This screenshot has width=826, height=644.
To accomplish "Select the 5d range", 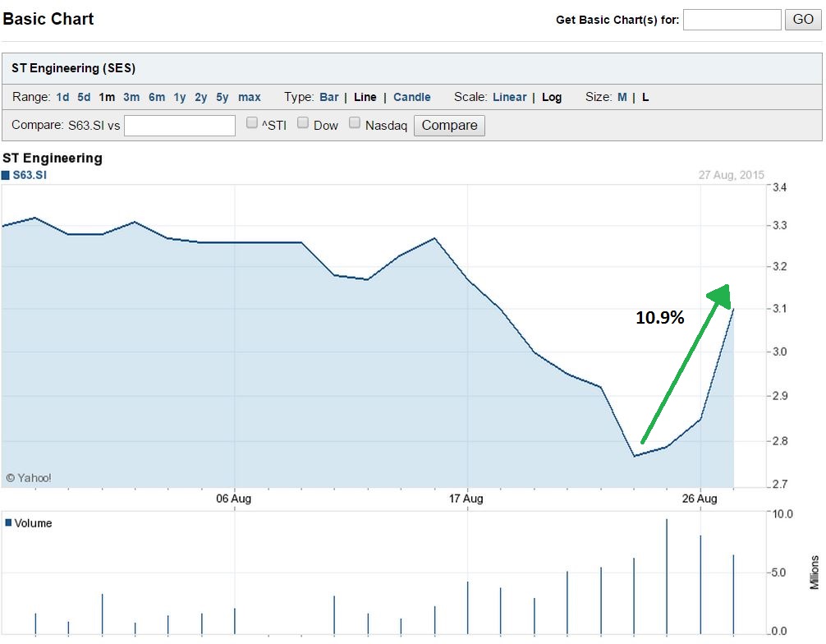I will pyautogui.click(x=84, y=97).
